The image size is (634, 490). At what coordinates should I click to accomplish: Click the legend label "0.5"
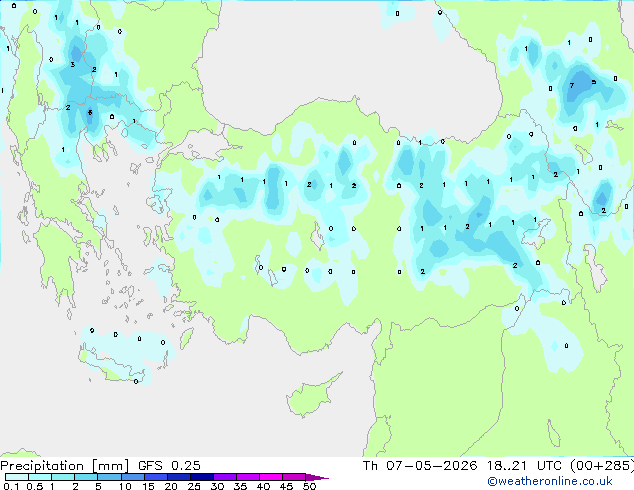[x=34, y=486]
